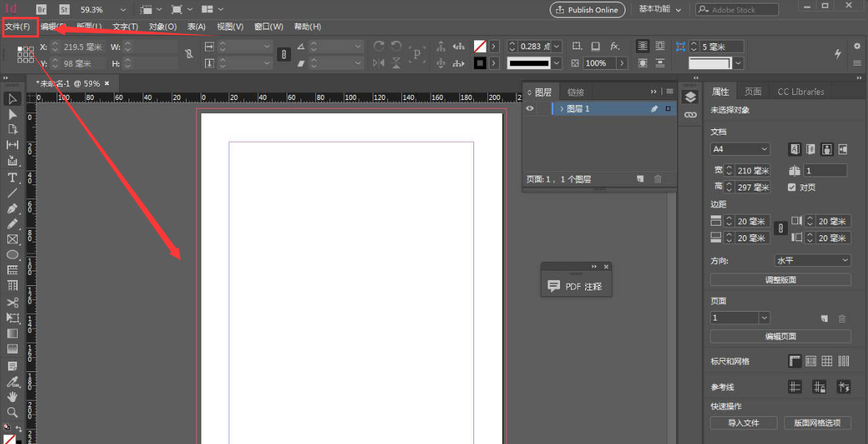Open the 文字(T) menu

pos(125,26)
